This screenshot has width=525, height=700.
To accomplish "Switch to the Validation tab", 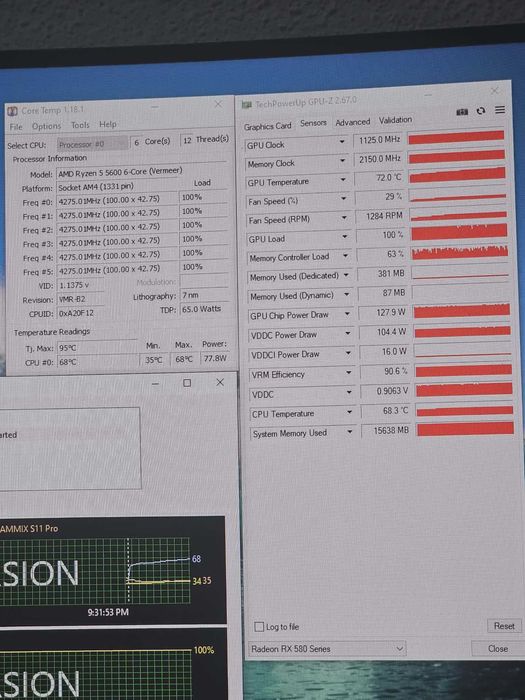I will click(x=395, y=120).
